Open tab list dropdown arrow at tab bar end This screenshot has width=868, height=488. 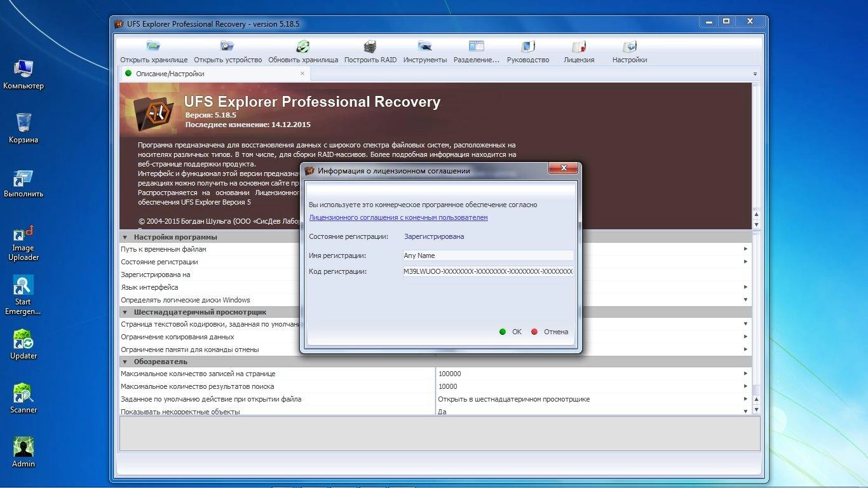tap(755, 74)
